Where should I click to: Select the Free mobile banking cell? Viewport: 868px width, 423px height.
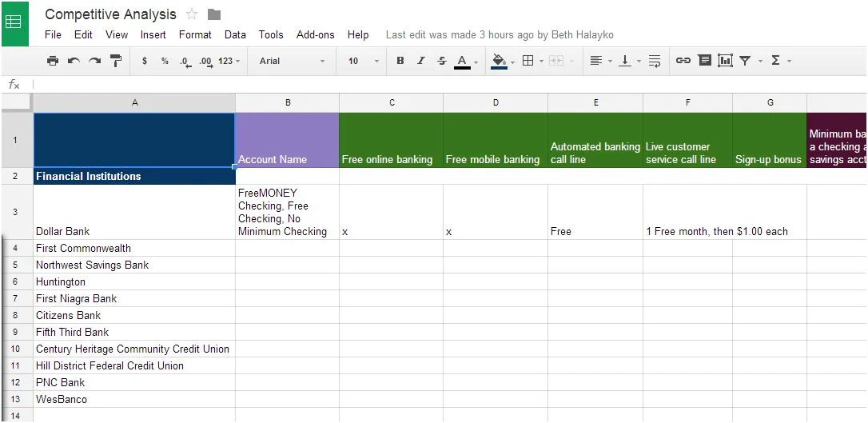click(496, 140)
